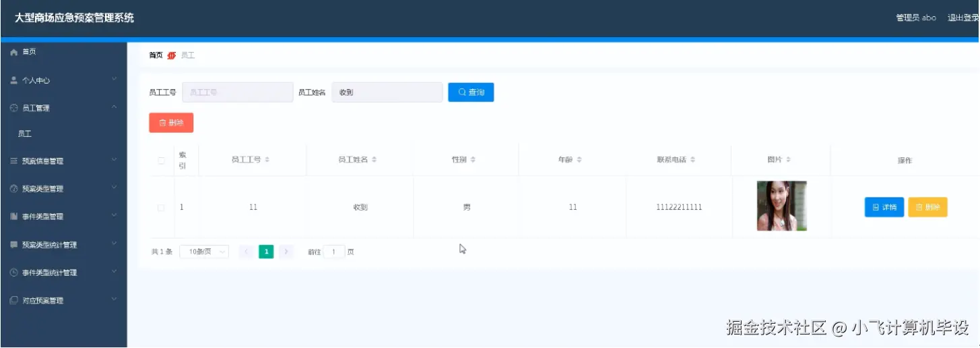The height and width of the screenshot is (348, 980).
Task: Expand the 预案类型管理 chevron
Action: coord(114,188)
